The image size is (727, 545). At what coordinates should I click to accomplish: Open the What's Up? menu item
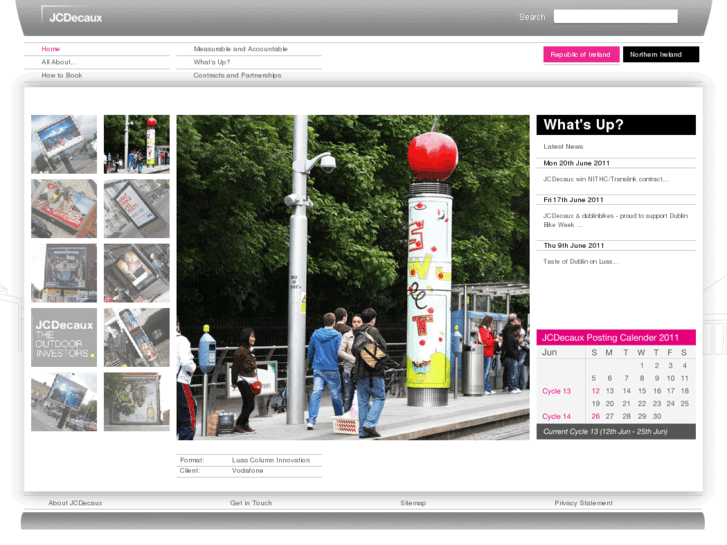point(212,62)
